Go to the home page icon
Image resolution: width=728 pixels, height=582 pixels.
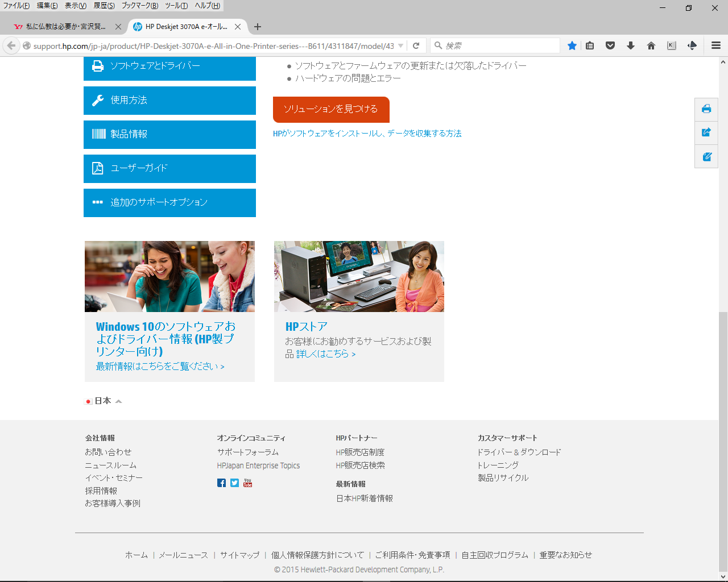click(651, 45)
